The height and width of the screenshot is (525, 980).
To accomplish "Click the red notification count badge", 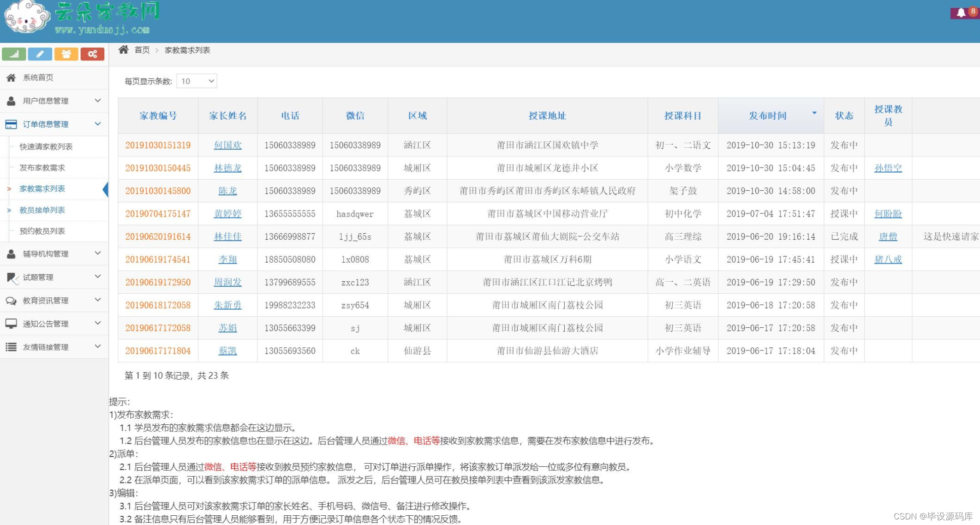I will click(973, 11).
